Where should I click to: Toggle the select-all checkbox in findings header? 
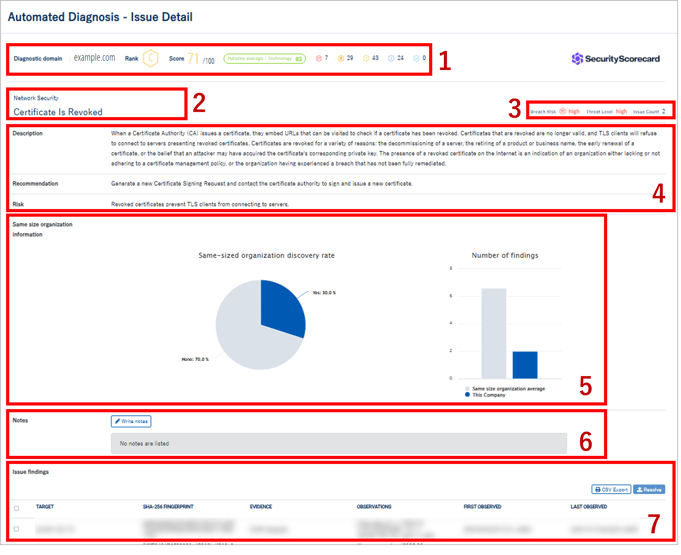click(17, 508)
